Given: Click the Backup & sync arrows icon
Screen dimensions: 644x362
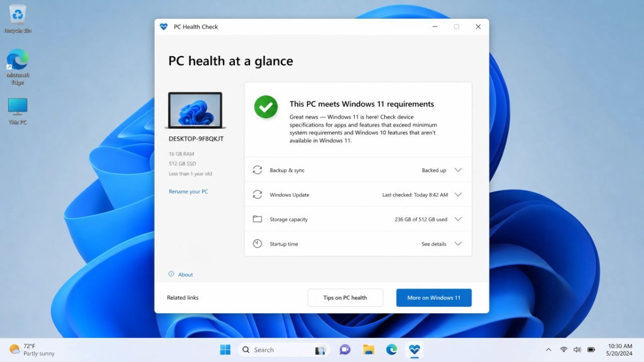Looking at the screenshot, I should pos(258,170).
